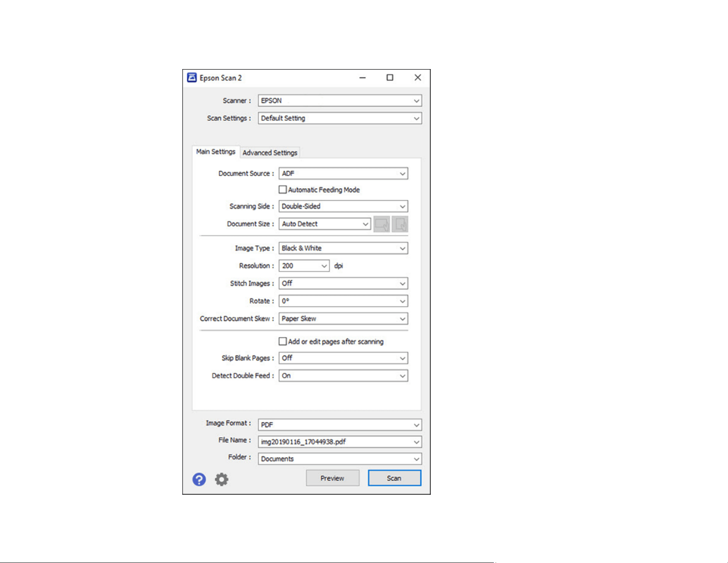Image resolution: width=728 pixels, height=563 pixels.
Task: Close the Epson Scan 2 window
Action: (x=418, y=78)
